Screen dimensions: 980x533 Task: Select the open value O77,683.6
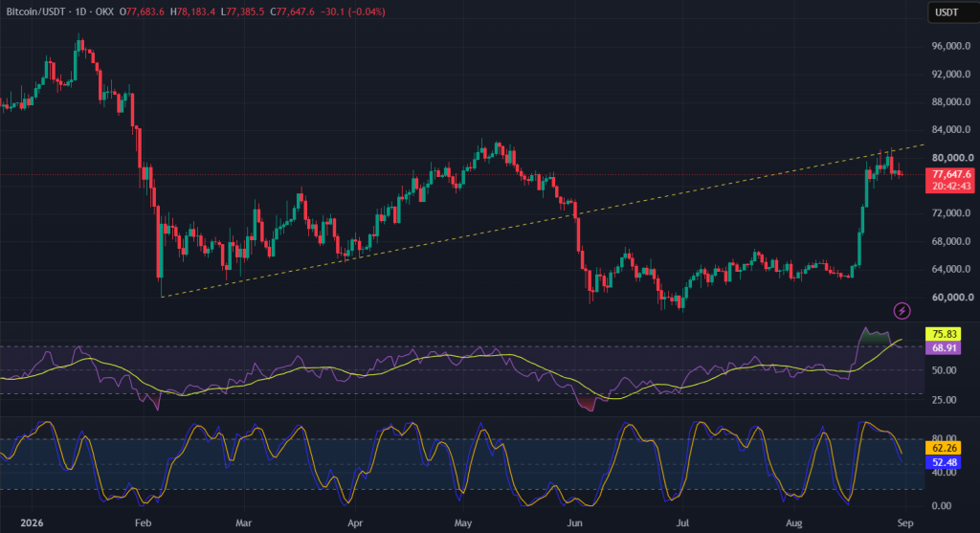[x=142, y=11]
